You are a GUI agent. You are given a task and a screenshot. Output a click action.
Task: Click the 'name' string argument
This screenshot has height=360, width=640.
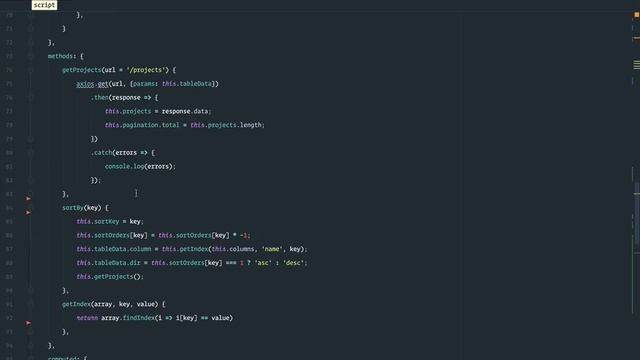[272, 249]
